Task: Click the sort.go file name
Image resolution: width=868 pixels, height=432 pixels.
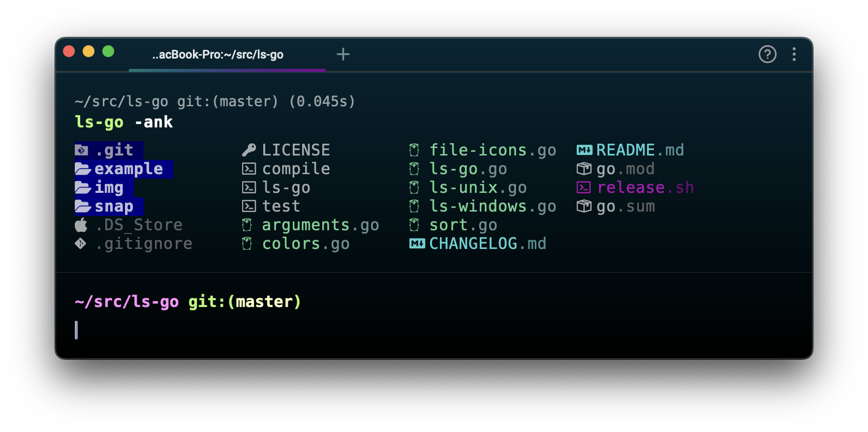Action: pos(463,225)
